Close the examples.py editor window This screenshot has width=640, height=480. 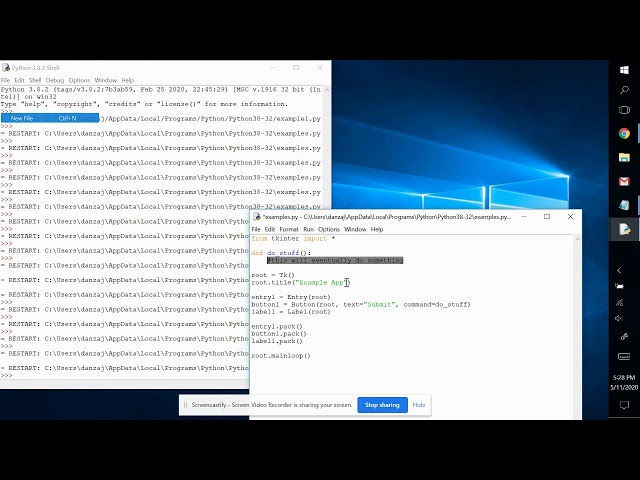tap(570, 217)
